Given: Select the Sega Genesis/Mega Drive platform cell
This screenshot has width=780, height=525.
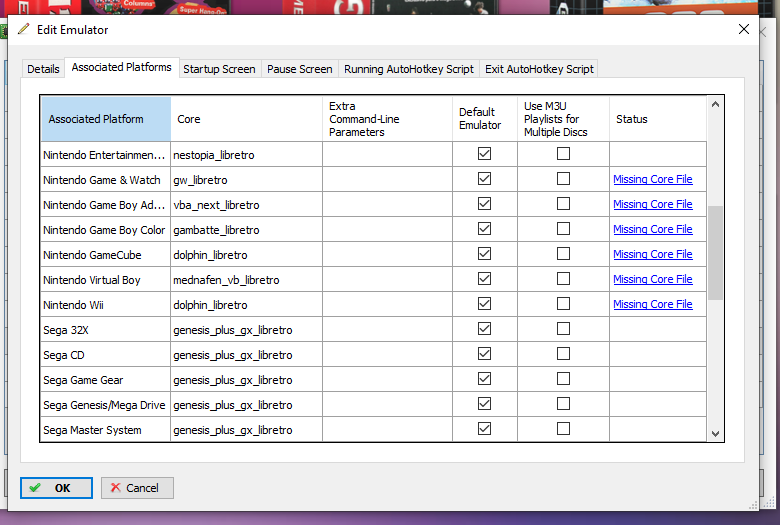Looking at the screenshot, I should click(105, 405).
